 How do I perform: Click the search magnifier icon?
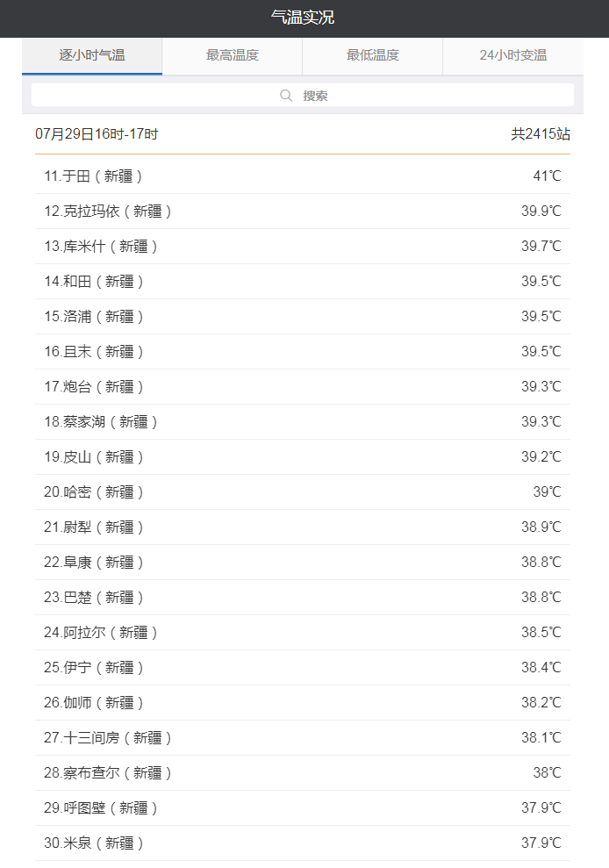286,96
